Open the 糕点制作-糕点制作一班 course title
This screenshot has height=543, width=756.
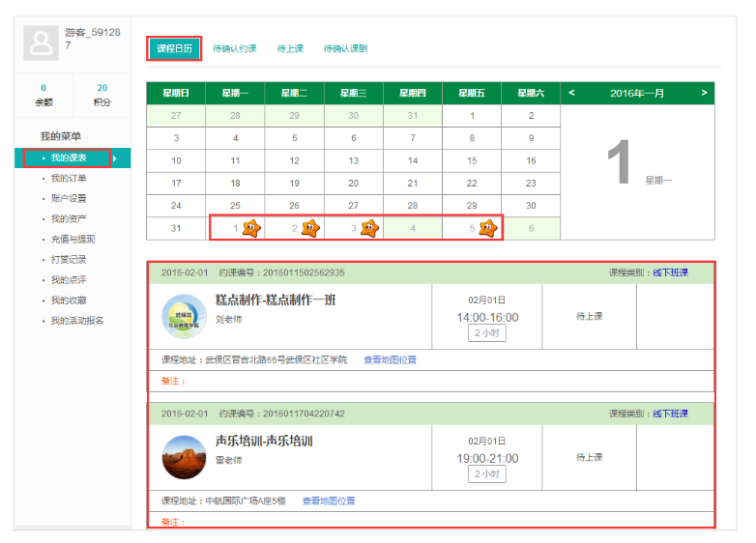[x=276, y=300]
